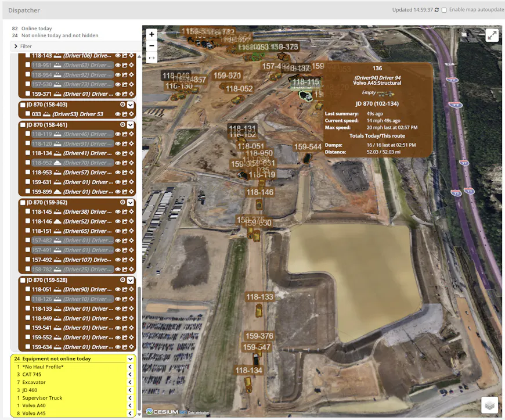Click the load icon on row 118-952

tap(57, 163)
